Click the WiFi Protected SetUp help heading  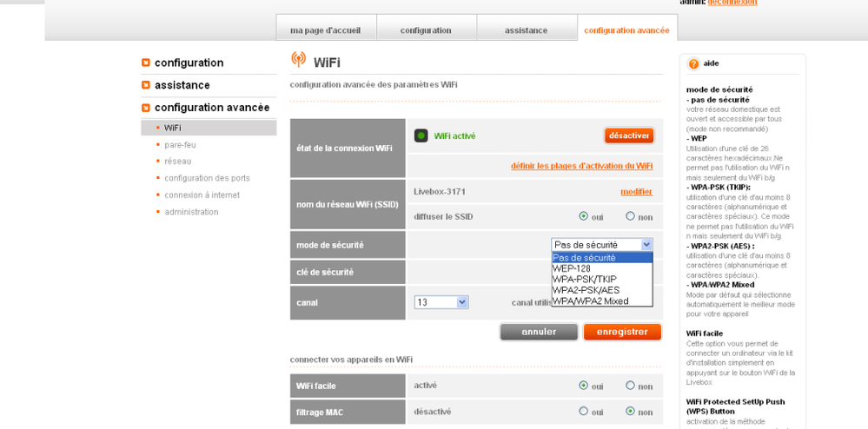click(x=735, y=406)
